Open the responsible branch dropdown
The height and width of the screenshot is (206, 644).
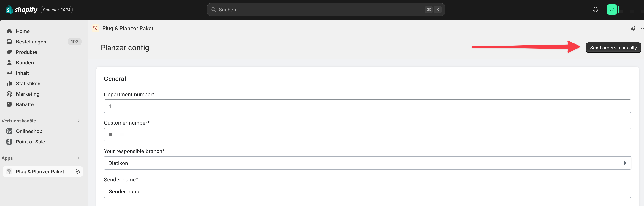coord(367,163)
